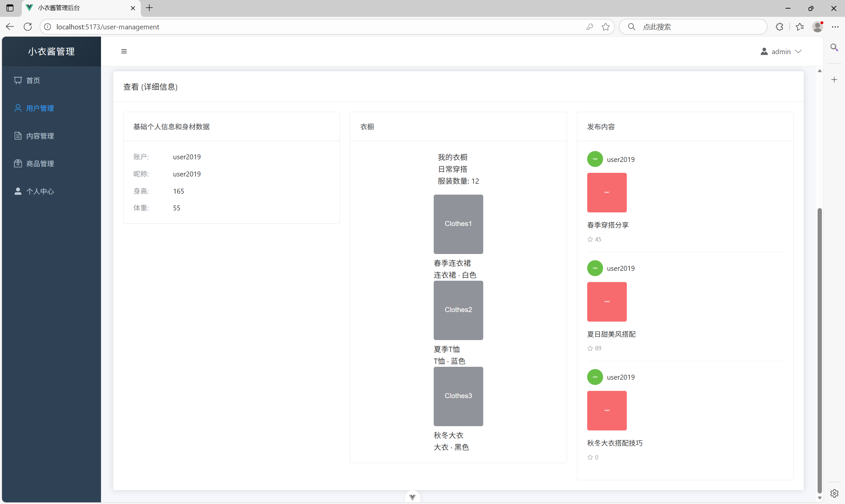Image resolution: width=845 pixels, height=504 pixels.
Task: Open browser settings and more menu
Action: coord(835,27)
